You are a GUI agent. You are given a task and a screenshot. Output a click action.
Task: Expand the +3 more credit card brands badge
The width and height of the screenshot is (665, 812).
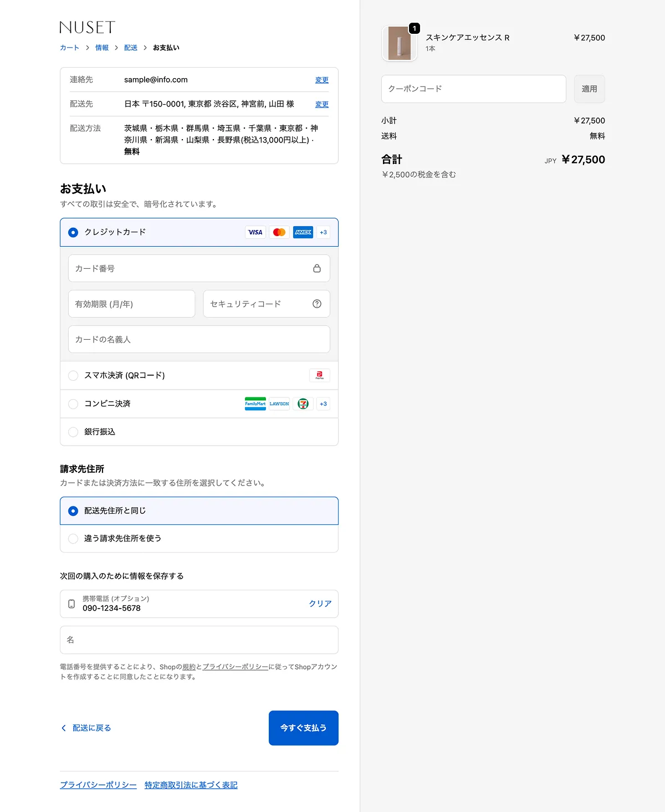coord(323,232)
